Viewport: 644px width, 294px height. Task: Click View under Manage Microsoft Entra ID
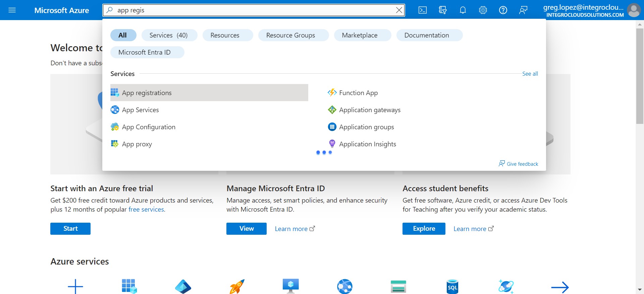click(247, 229)
